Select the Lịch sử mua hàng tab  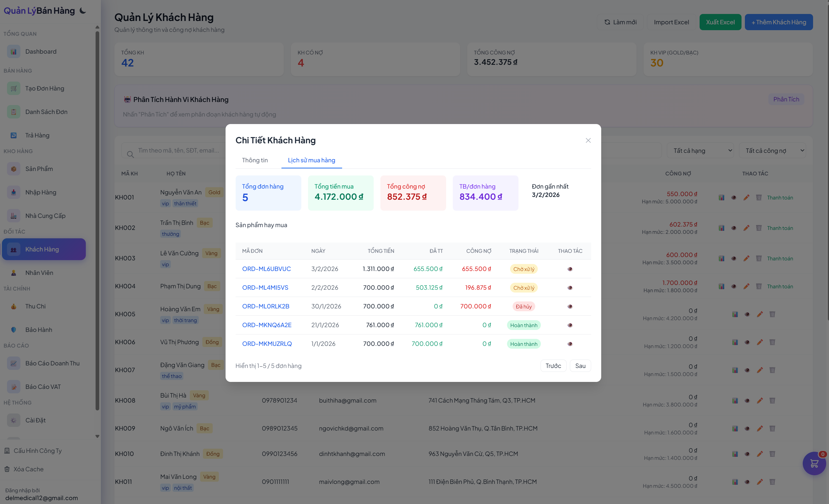click(x=311, y=160)
